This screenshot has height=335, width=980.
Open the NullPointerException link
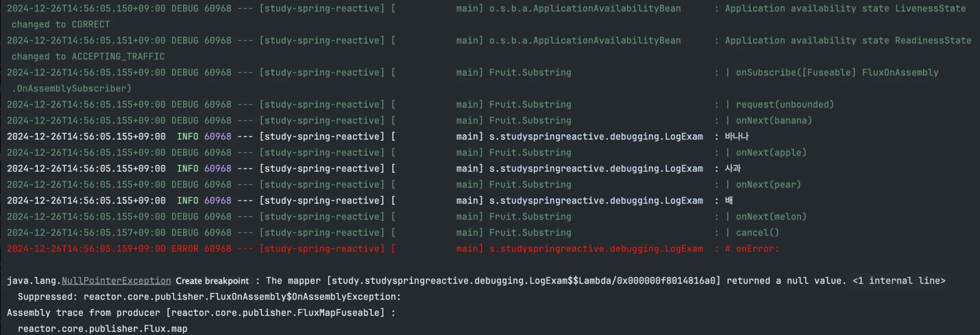[116, 280]
